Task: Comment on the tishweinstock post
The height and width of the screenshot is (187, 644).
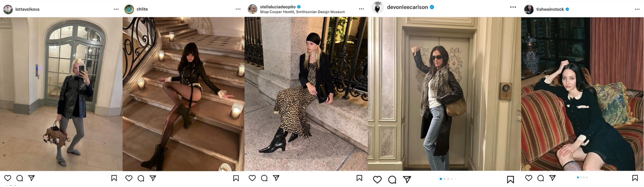Action: 540,178
